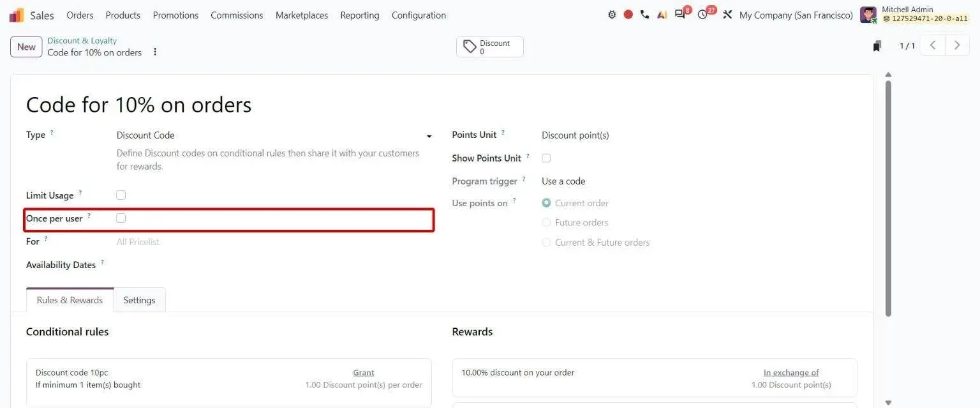Open the AI assistant icon
The image size is (980, 408).
tap(662, 15)
